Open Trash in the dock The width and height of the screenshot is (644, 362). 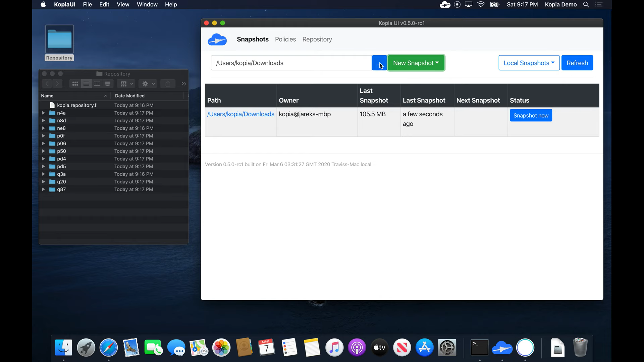(580, 348)
